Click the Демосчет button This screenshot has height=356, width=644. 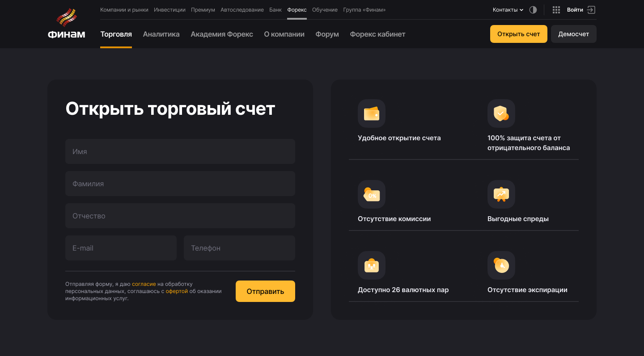[x=573, y=34]
